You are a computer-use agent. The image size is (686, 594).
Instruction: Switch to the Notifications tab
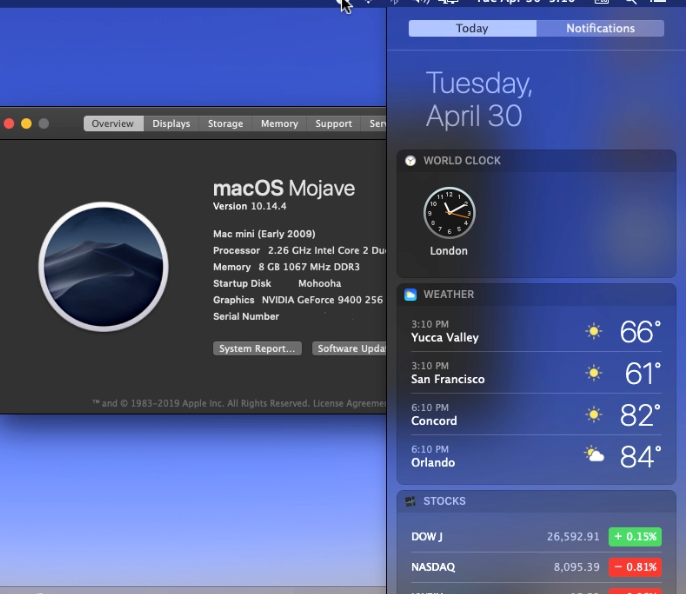[600, 28]
